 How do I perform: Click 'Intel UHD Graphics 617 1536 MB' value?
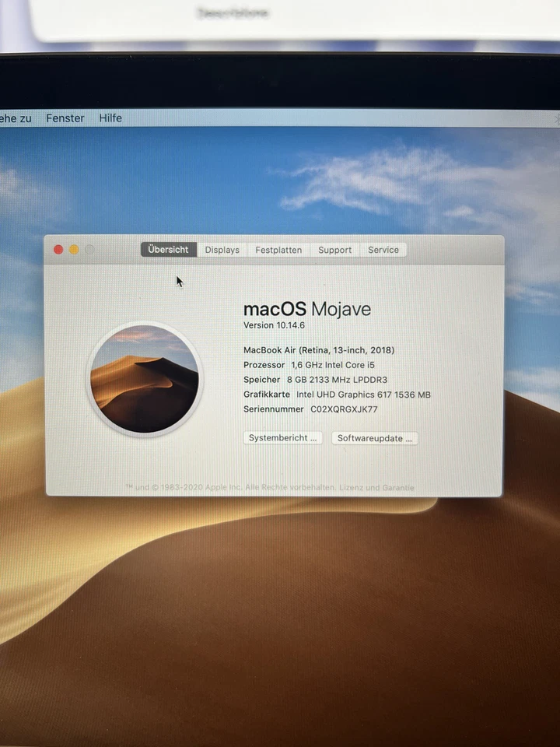tap(363, 395)
